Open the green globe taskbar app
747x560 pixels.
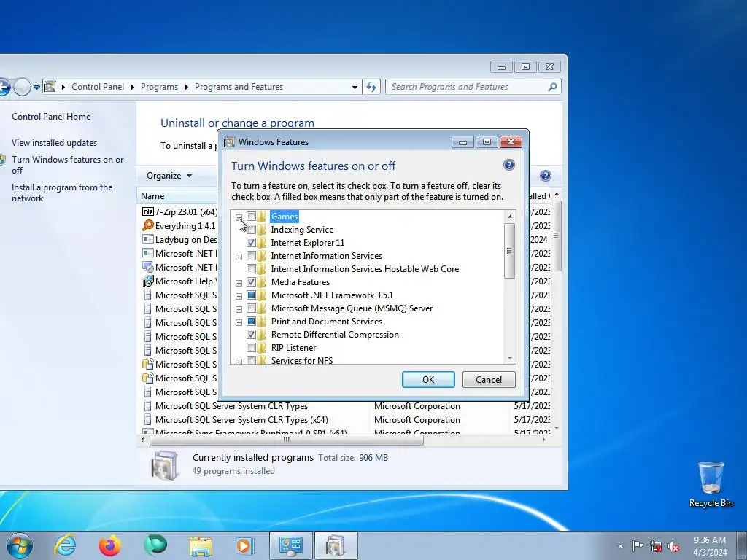click(x=155, y=545)
